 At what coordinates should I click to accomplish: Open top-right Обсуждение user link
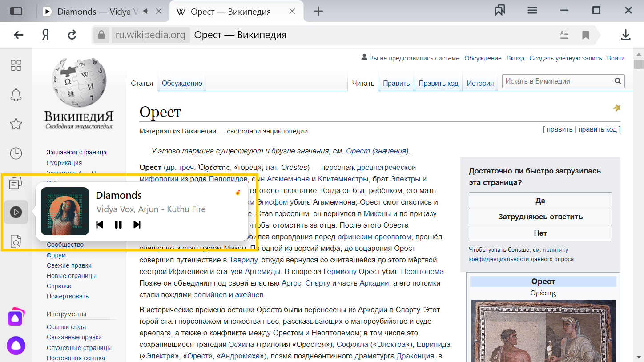(483, 58)
